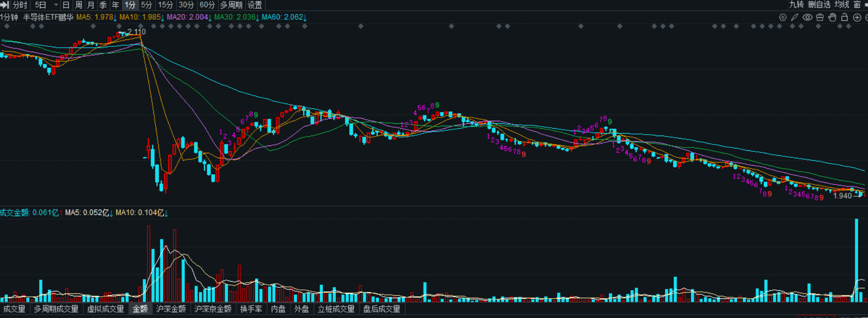Image resolution: width=868 pixels, height=318 pixels.
Task: Select the hand pan tool icon
Action: [x=832, y=17]
